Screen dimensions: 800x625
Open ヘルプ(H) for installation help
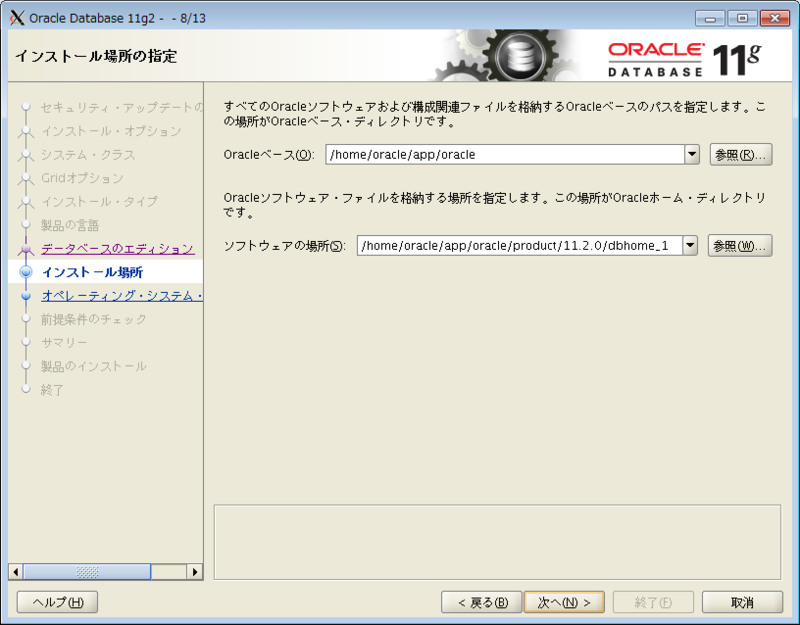(x=56, y=601)
